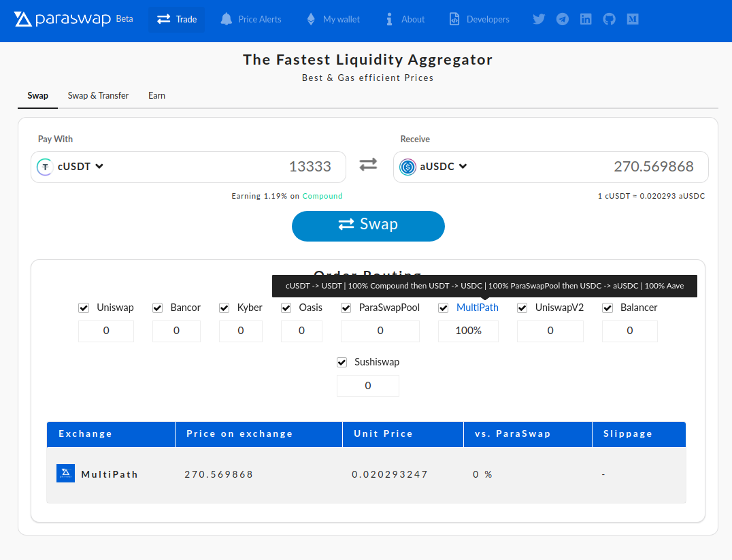The height and width of the screenshot is (560, 732).
Task: Click the Price on exchange column header
Action: 259,434
